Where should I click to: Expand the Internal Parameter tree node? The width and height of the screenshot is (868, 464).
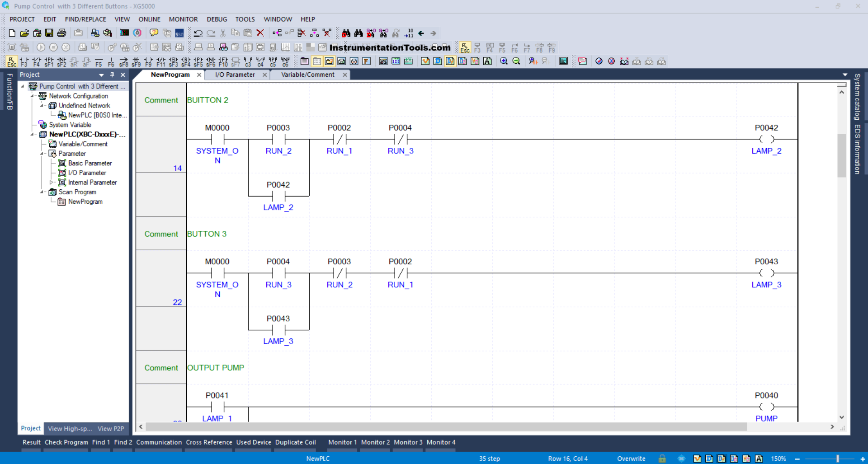[51, 183]
